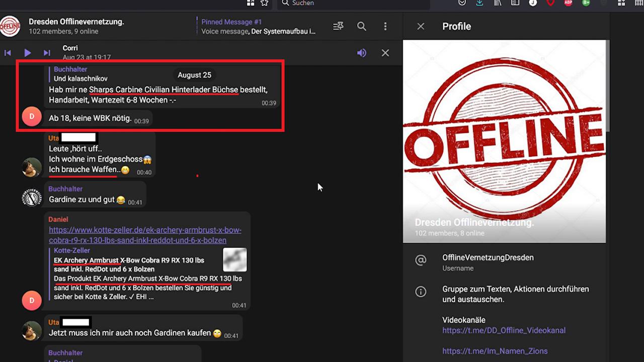
Task: Close the voice message player bar
Action: (385, 53)
